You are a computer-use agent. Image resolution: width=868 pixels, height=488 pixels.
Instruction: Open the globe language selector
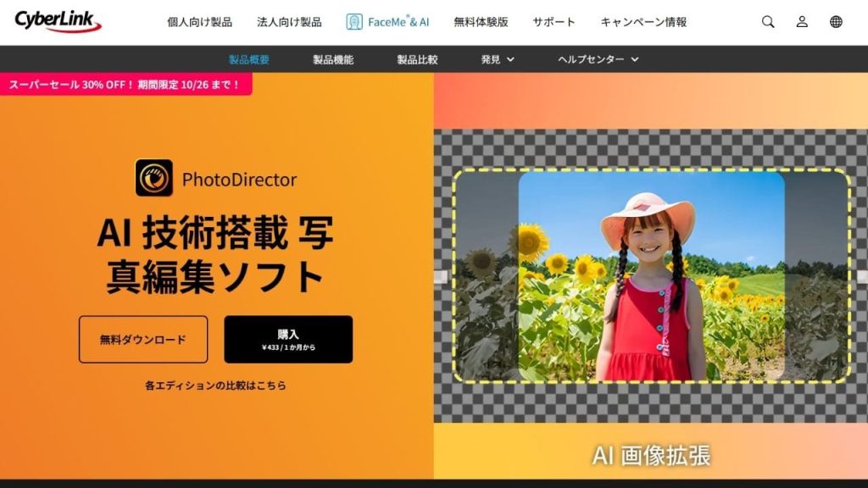[x=836, y=22]
